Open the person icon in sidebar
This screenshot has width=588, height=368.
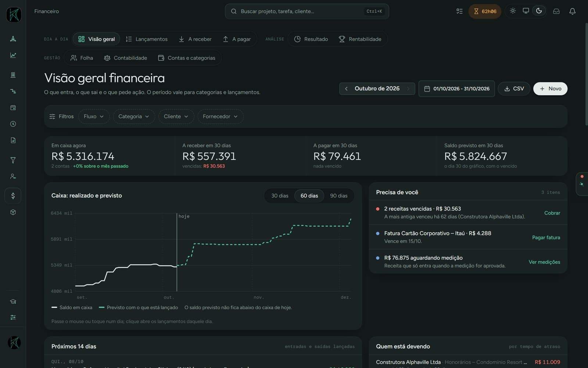tap(13, 176)
